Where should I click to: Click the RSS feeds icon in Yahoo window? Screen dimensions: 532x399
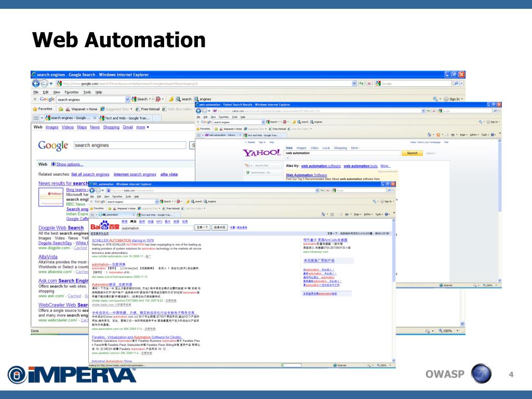point(438,135)
